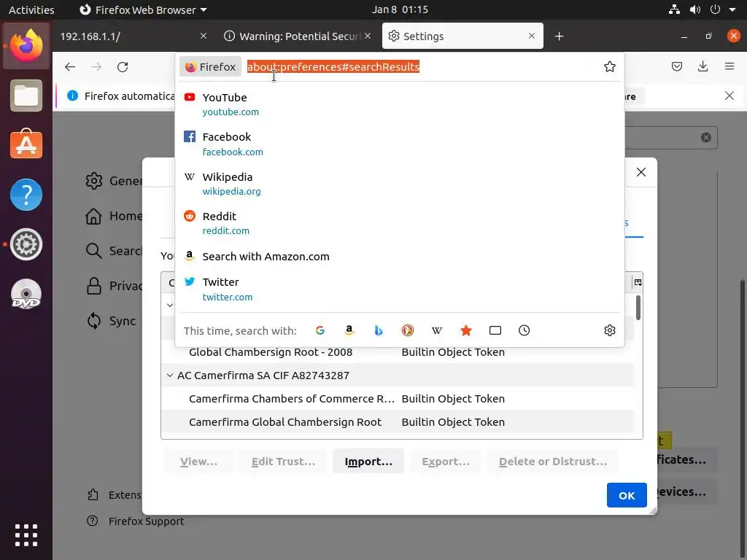Open the system status menu arrow
Screen dimensions: 747x560
[732, 9]
